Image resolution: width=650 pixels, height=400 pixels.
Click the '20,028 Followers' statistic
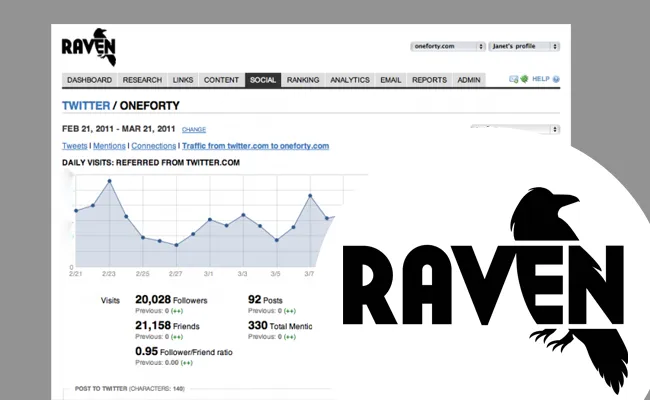pos(171,300)
